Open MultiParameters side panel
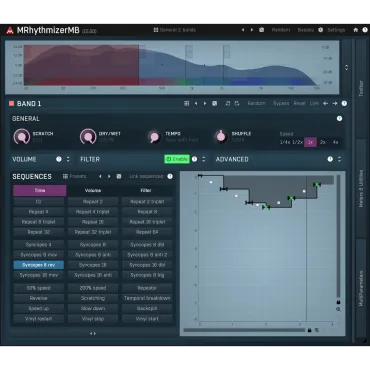370x370 pixels. (361, 289)
